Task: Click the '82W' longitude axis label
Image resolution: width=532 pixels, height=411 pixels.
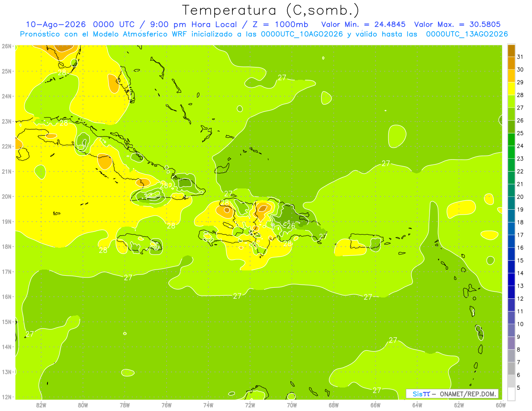Action: coord(41,405)
